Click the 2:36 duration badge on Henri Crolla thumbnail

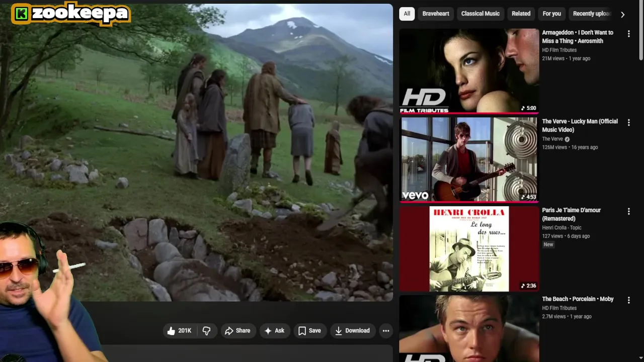(x=528, y=286)
